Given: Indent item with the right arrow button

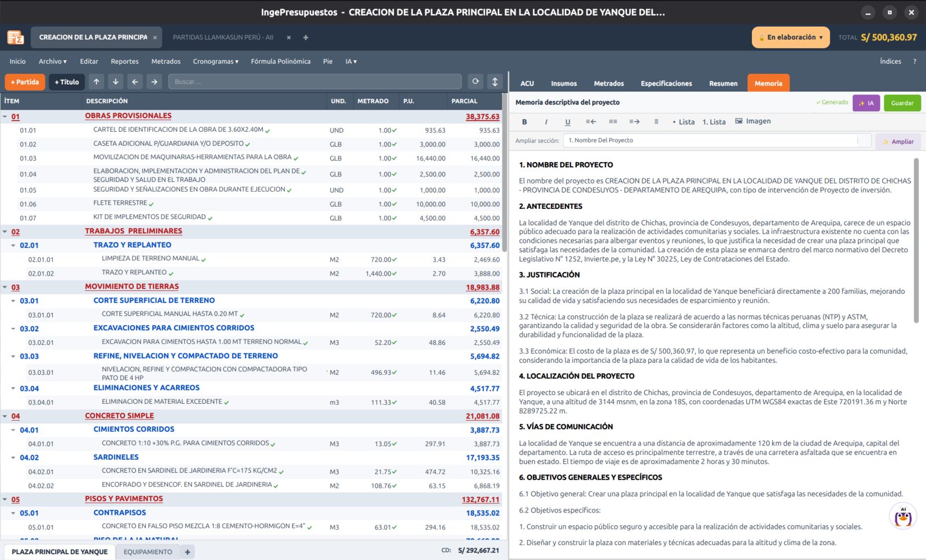Looking at the screenshot, I should pyautogui.click(x=154, y=82).
